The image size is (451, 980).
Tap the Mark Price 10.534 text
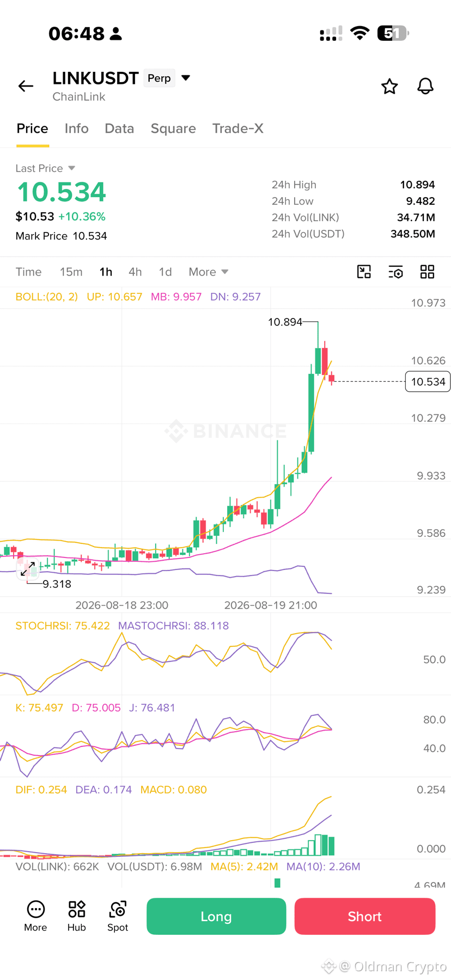pyautogui.click(x=61, y=236)
